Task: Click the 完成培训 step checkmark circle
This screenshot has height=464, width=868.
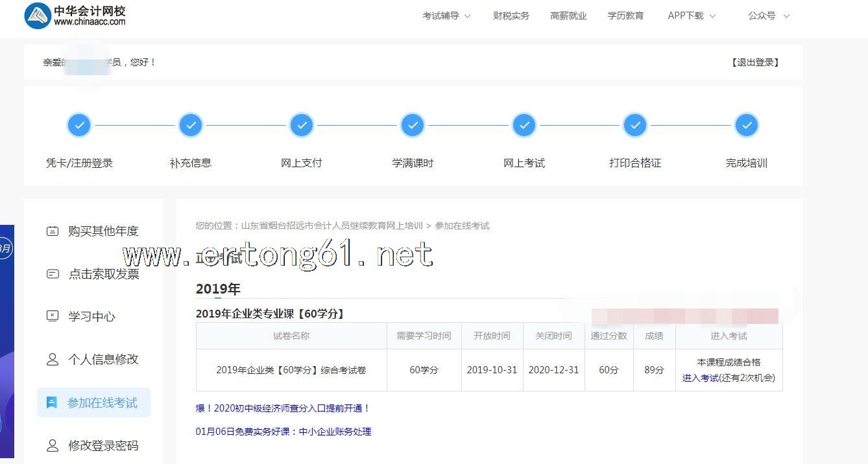Action: tap(747, 125)
